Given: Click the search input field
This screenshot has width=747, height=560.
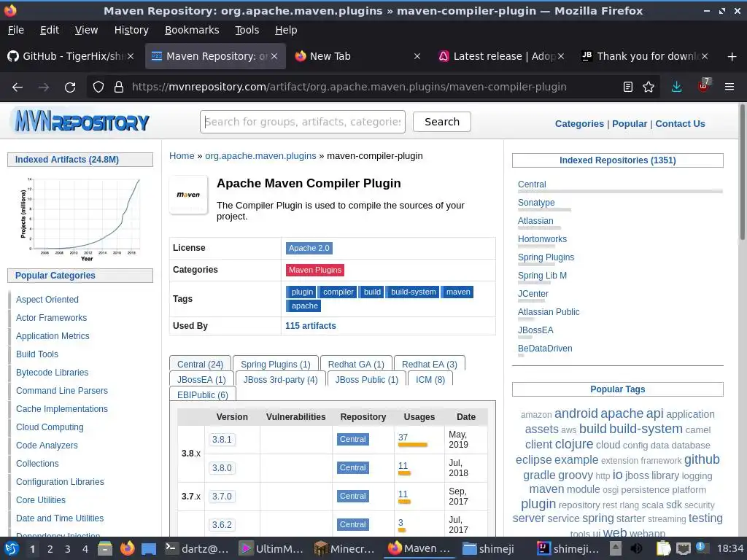Looking at the screenshot, I should [x=303, y=122].
